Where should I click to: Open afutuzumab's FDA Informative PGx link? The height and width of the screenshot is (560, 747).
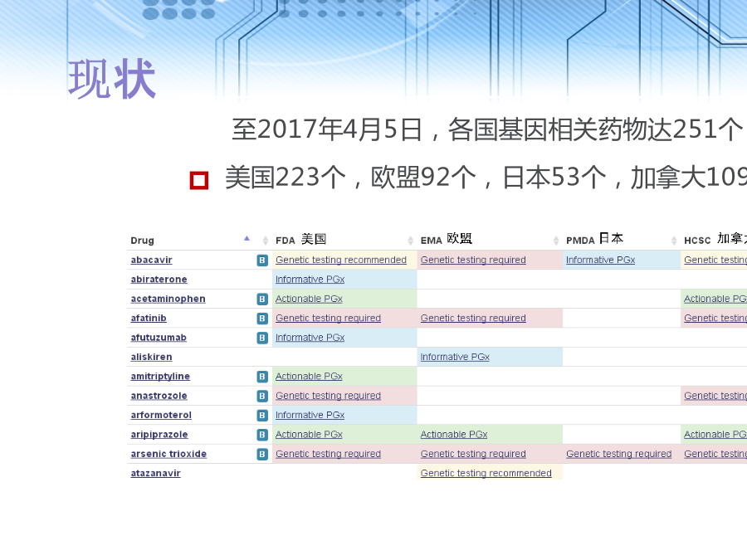point(310,338)
